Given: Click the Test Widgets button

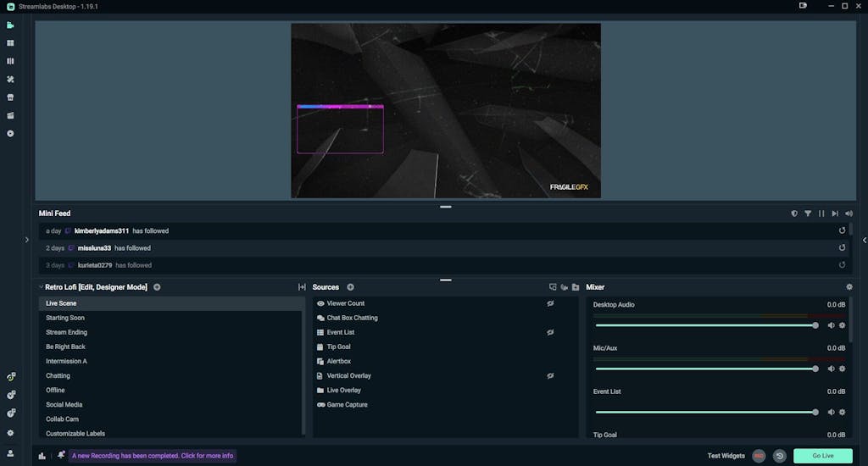Looking at the screenshot, I should tap(726, 456).
